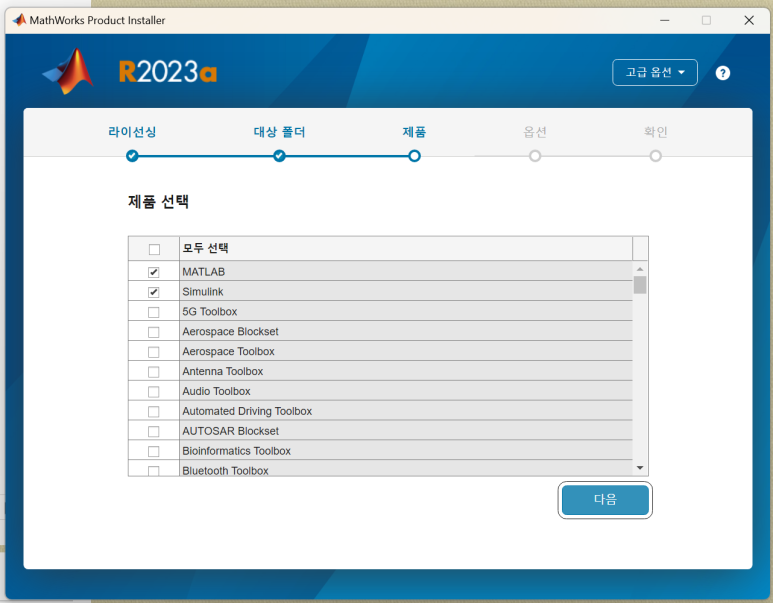Enable the Bioinformatics Toolbox checkbox
This screenshot has height=603, width=773.
click(154, 451)
